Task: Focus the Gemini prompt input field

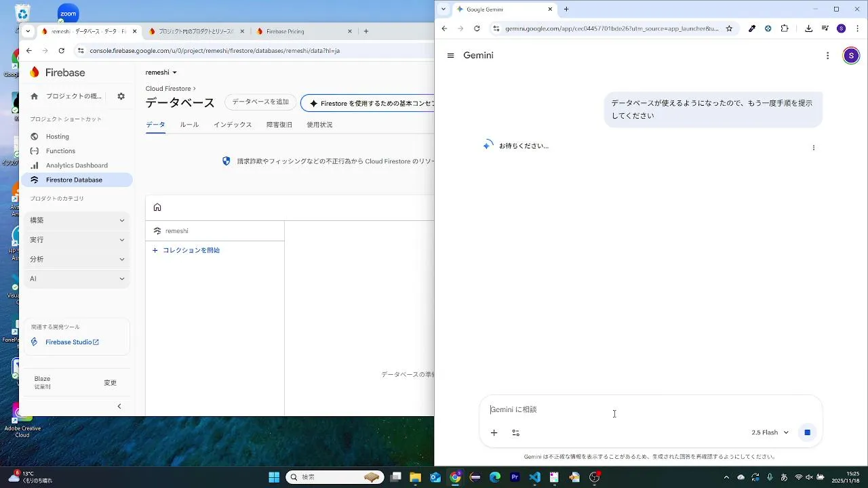Action: [x=651, y=409]
